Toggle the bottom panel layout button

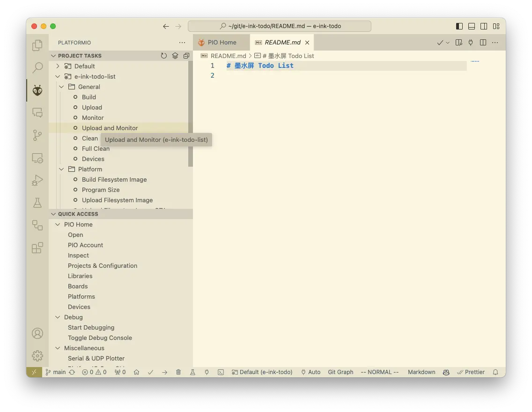472,26
